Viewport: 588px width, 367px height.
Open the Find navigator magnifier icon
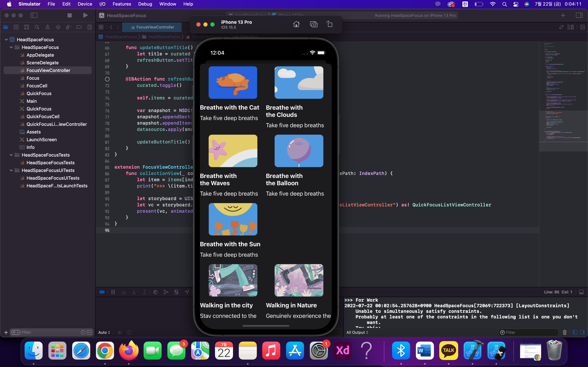37,27
